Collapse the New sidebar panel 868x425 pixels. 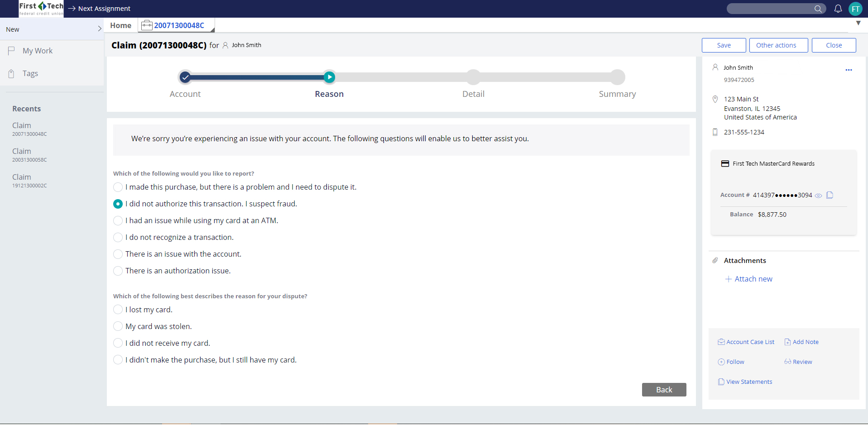click(100, 28)
